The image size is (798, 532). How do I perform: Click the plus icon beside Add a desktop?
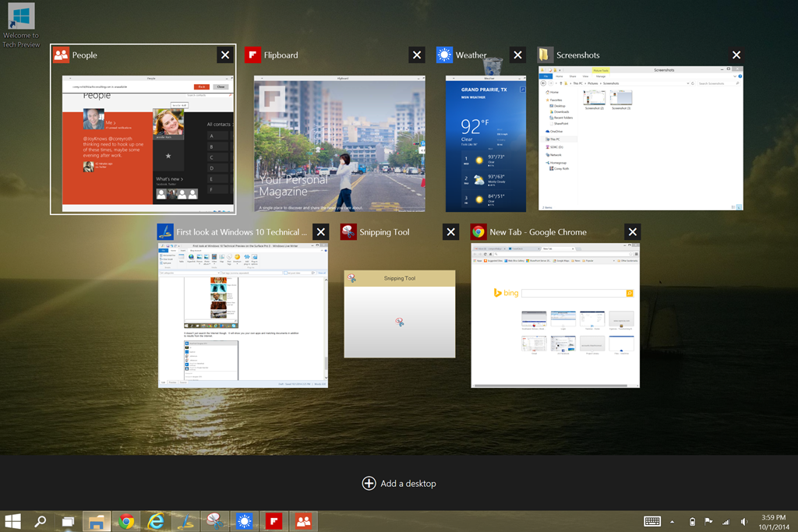369,483
